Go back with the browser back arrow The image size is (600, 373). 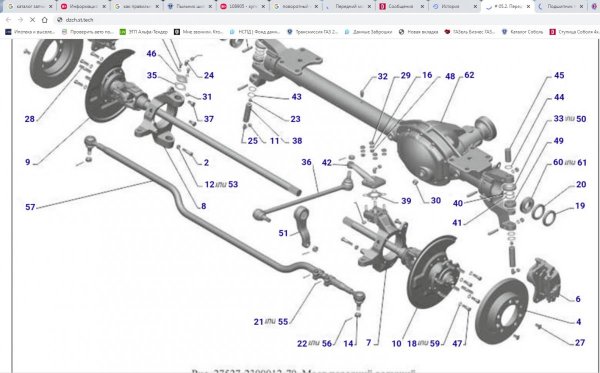coord(8,20)
